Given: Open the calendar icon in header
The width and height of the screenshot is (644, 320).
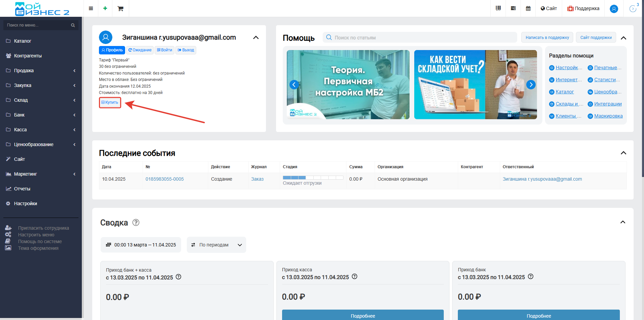Looking at the screenshot, I should coord(528,8).
